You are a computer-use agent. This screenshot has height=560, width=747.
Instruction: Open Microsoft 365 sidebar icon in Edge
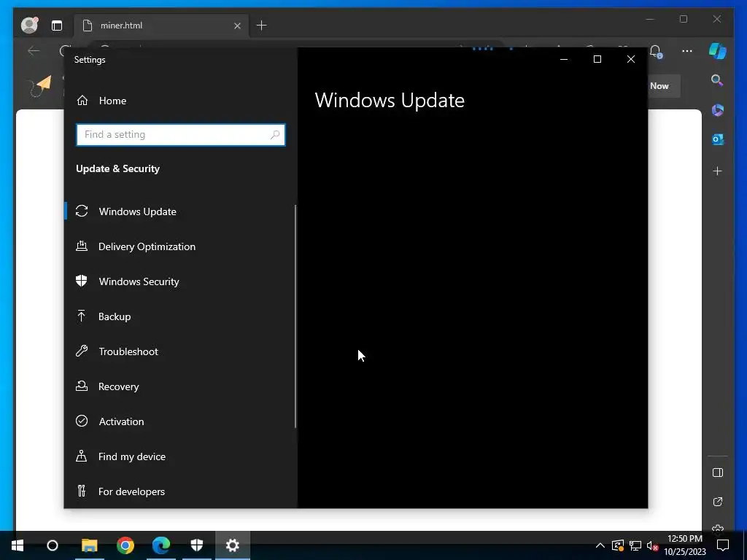(x=718, y=110)
